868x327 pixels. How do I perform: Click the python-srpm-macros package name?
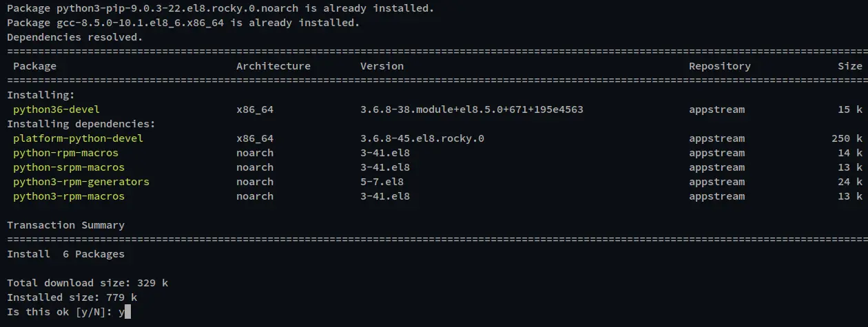click(x=69, y=167)
